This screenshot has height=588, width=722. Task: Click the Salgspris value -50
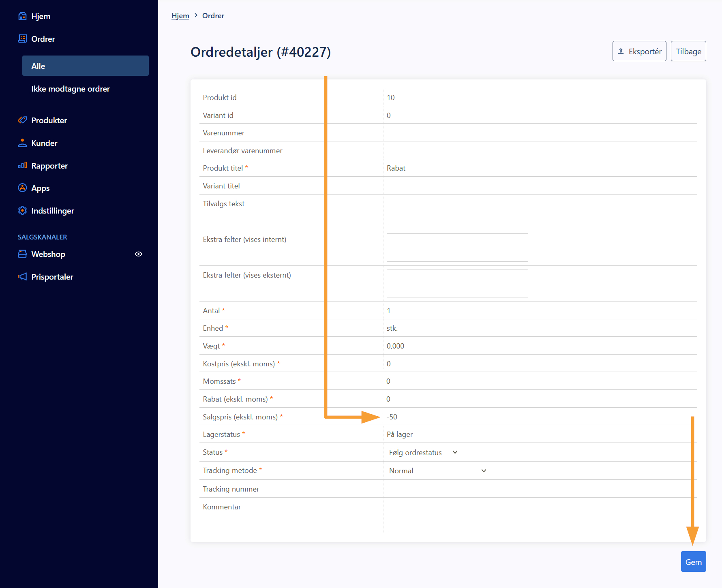click(x=392, y=417)
